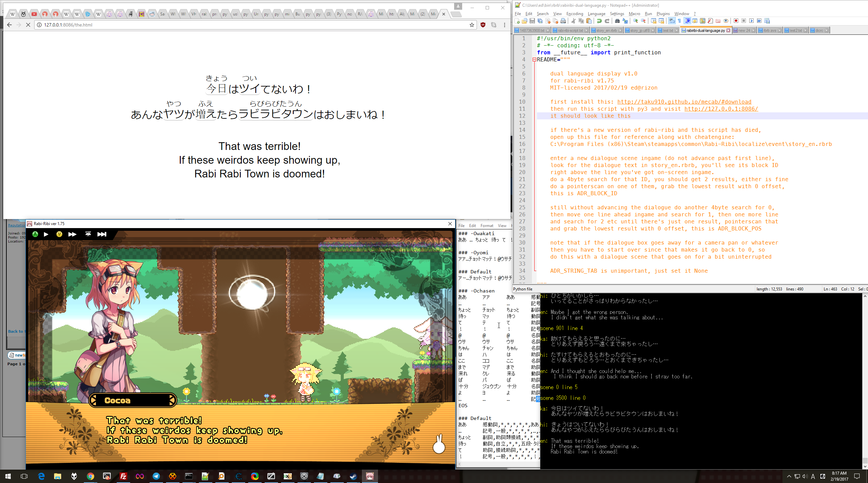868x483 pixels.
Task: Close the active Chrome tab
Action: click(443, 14)
